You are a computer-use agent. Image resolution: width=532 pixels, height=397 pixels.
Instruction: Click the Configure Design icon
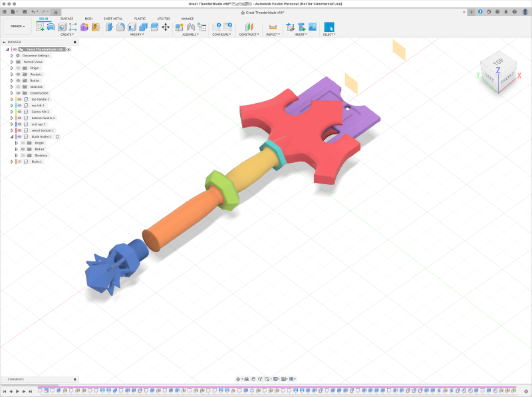tap(217, 27)
